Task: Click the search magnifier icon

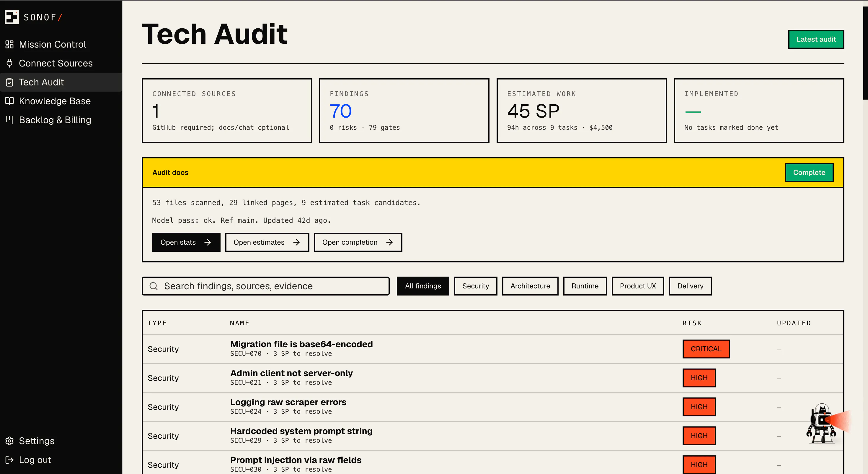Action: tap(154, 286)
